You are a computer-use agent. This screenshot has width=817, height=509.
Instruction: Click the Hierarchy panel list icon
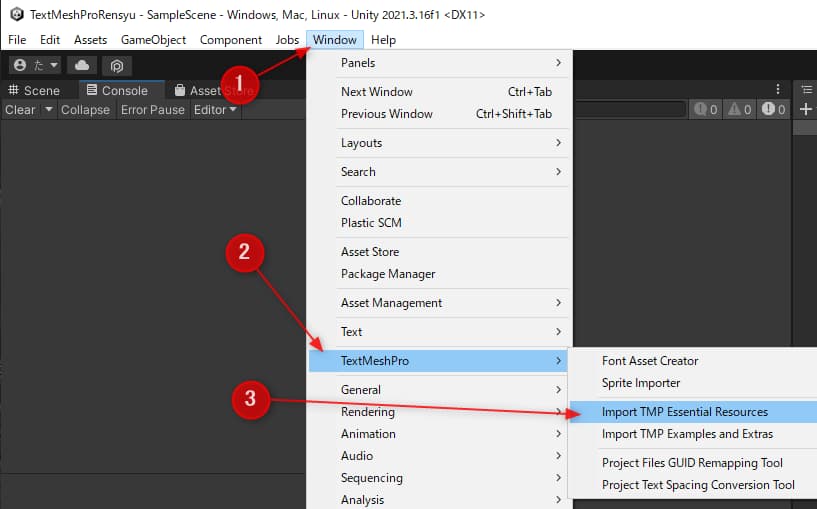807,90
